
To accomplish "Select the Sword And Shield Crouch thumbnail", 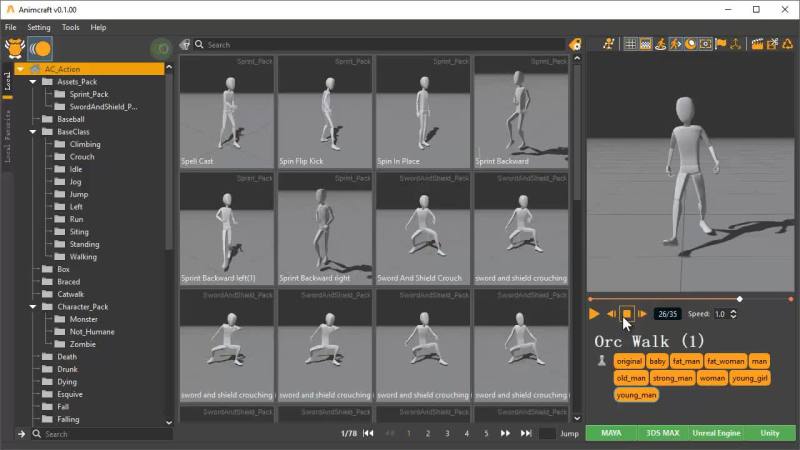I will pyautogui.click(x=423, y=229).
